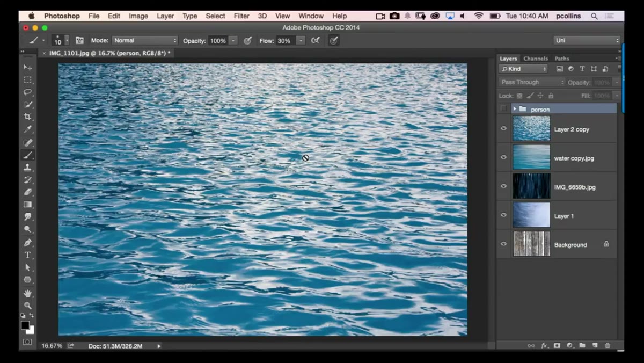
Task: Toggle Lock all icon in Layers
Action: (x=551, y=96)
